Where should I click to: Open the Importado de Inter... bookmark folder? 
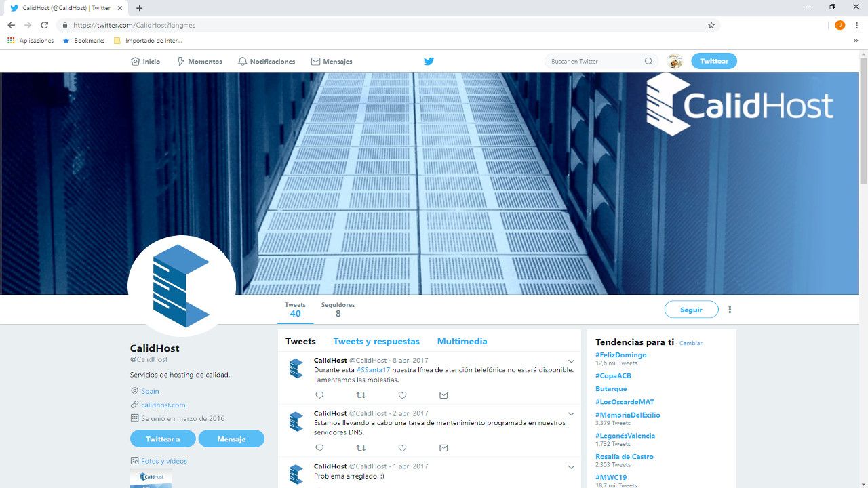(148, 41)
